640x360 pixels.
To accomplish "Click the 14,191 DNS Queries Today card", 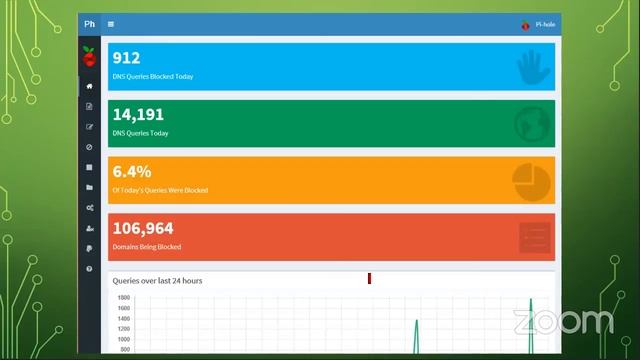I will click(x=331, y=123).
